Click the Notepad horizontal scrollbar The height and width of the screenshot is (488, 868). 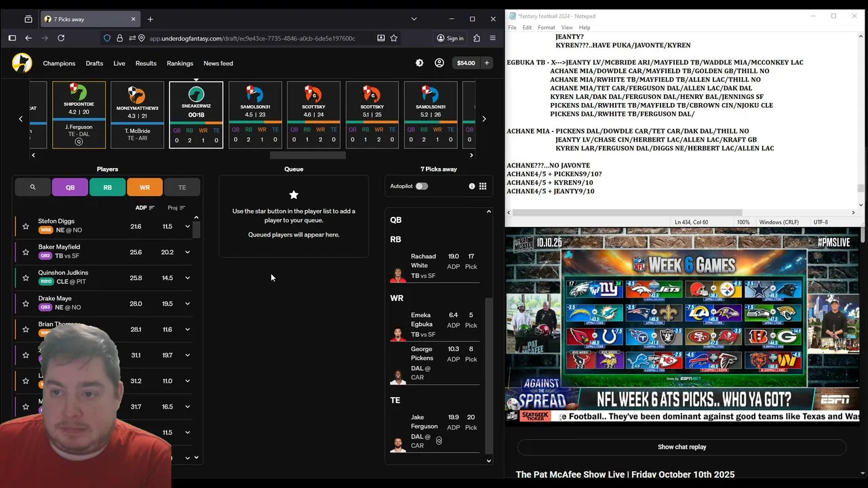(x=627, y=212)
